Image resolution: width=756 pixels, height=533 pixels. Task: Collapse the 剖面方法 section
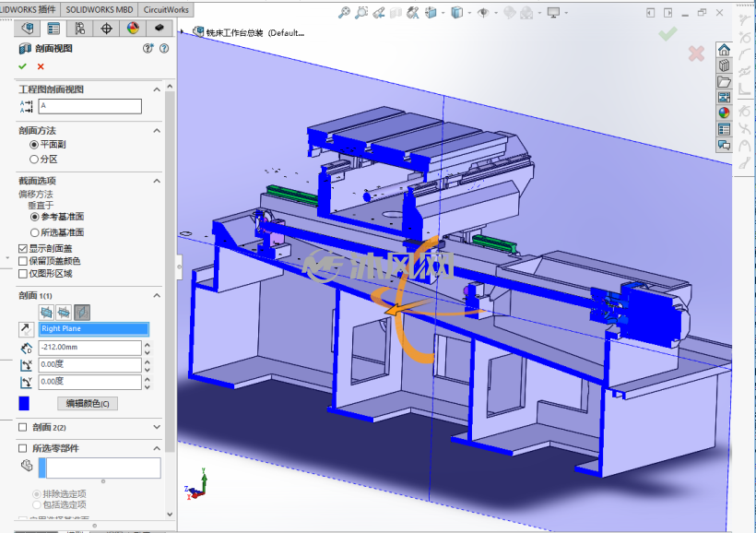(157, 131)
